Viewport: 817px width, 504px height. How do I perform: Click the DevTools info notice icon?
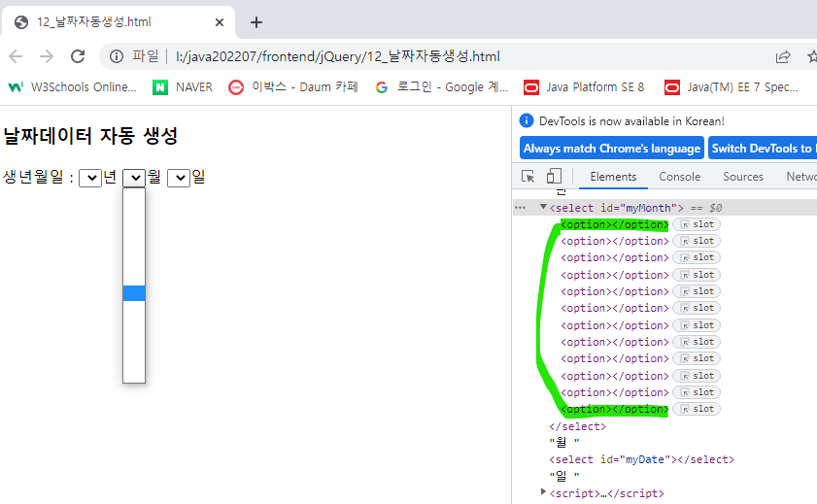click(x=527, y=120)
